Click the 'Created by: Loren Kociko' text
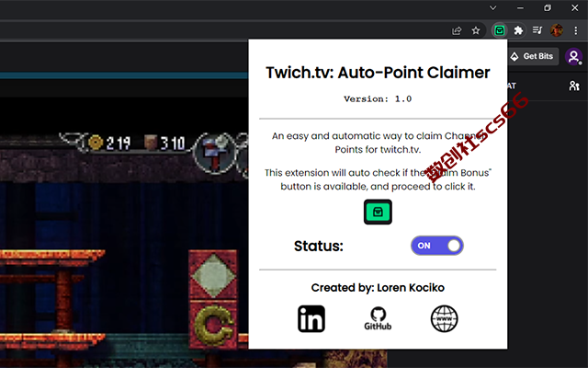The image size is (588, 368). [x=378, y=288]
